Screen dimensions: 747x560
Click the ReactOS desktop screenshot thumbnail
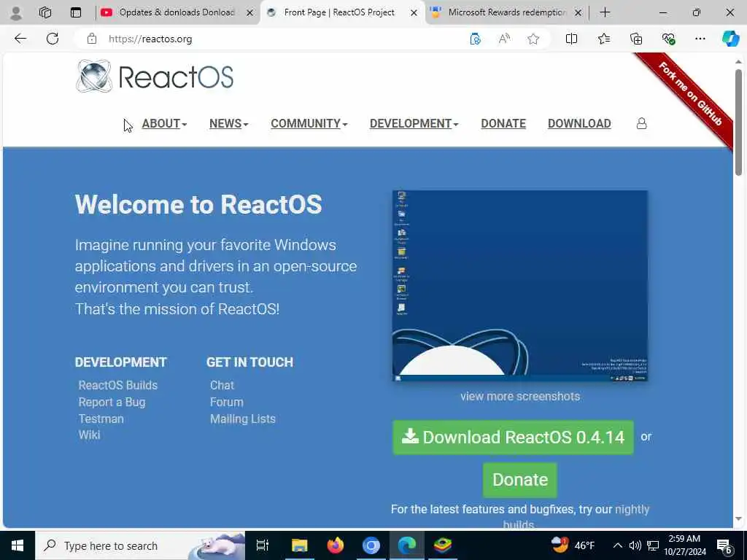[519, 286]
